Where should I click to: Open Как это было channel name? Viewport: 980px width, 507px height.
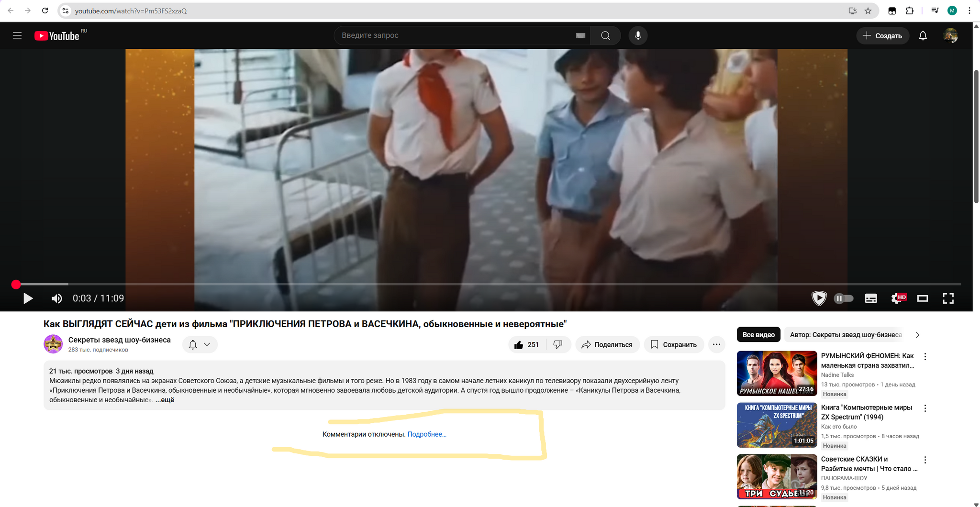[839, 427]
